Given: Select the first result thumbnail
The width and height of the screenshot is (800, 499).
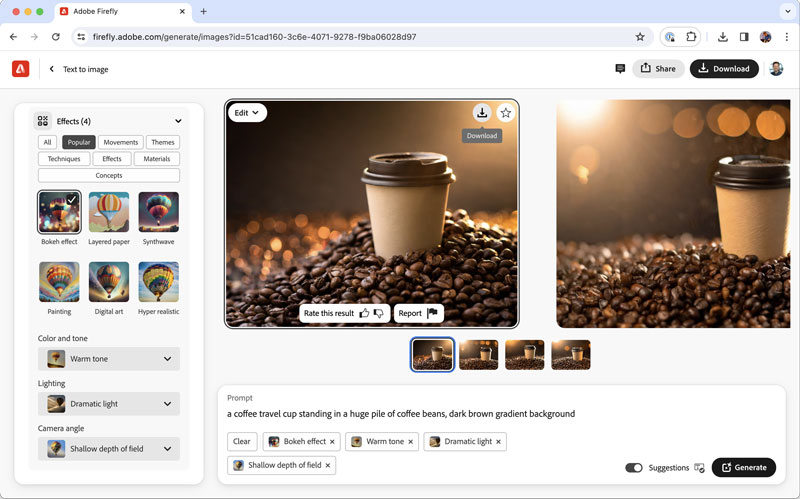Looking at the screenshot, I should (x=432, y=355).
